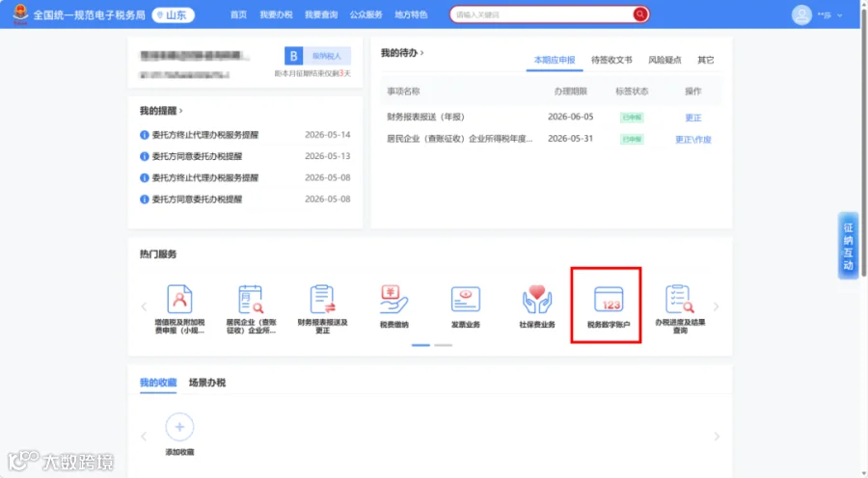Viewport: 868px width, 478px height.
Task: Click the 已申报 status tag for 2026-06-05
Action: (x=632, y=118)
